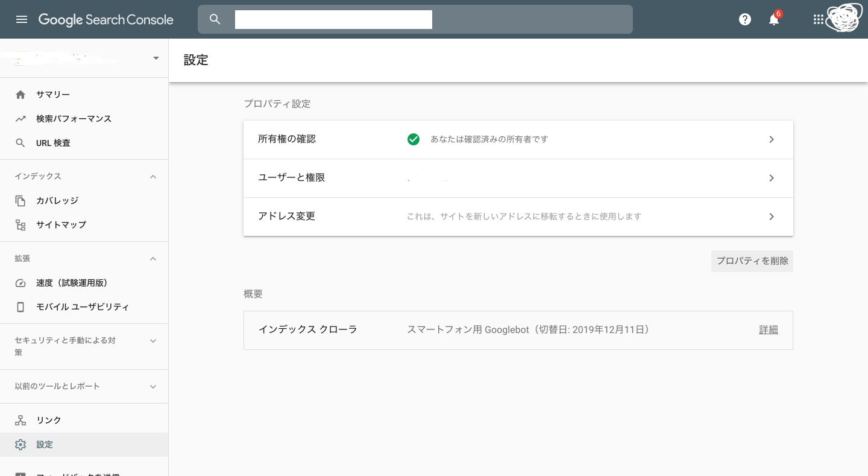Click the URL 検査 magnifier icon
Image resolution: width=868 pixels, height=476 pixels.
(x=20, y=143)
